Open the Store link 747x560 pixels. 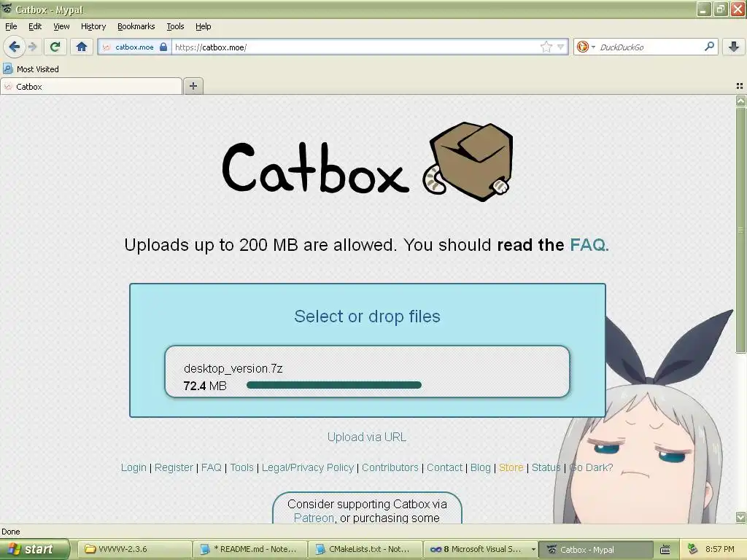click(x=511, y=467)
